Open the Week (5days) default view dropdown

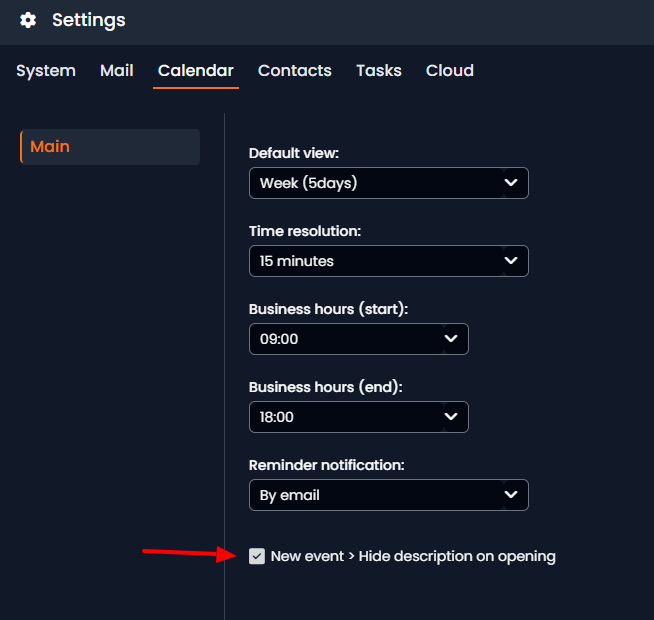(380, 183)
